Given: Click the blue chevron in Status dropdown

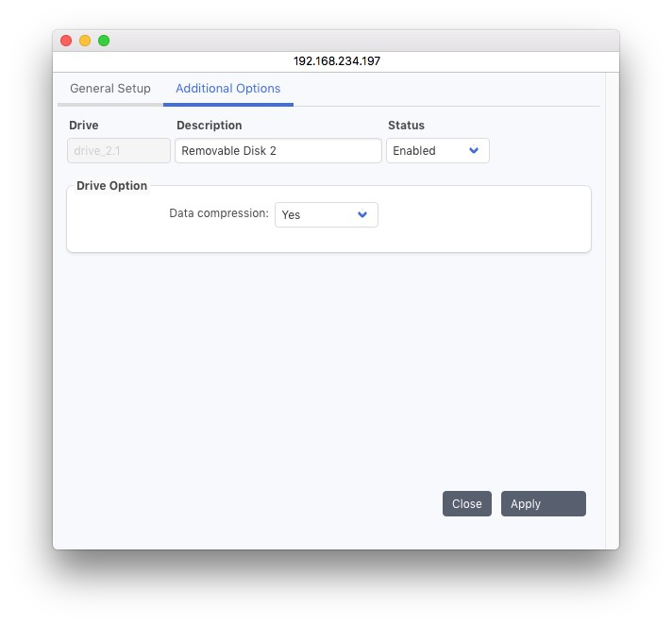Looking at the screenshot, I should pyautogui.click(x=474, y=151).
